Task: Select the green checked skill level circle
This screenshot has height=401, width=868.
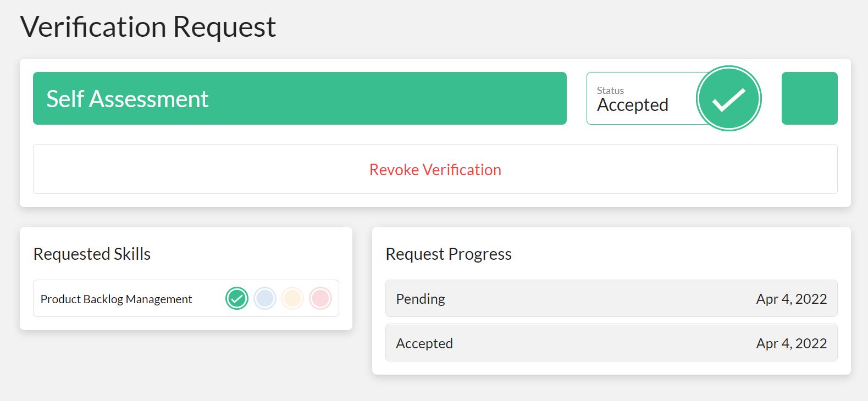Action: coord(237,298)
